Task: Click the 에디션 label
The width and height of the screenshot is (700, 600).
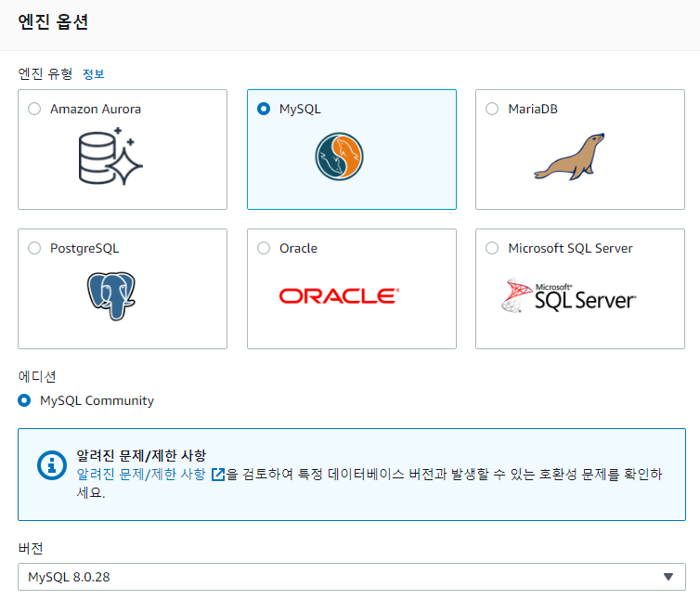Action: point(37,376)
